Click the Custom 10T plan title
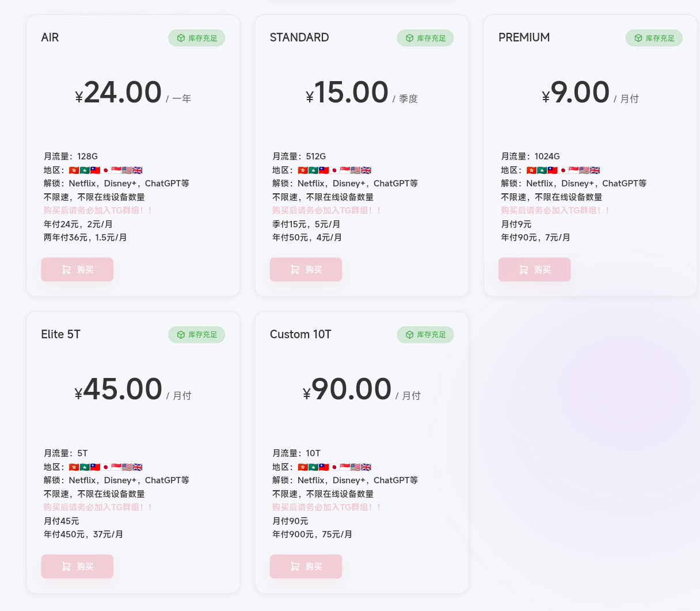700x611 pixels. point(300,334)
